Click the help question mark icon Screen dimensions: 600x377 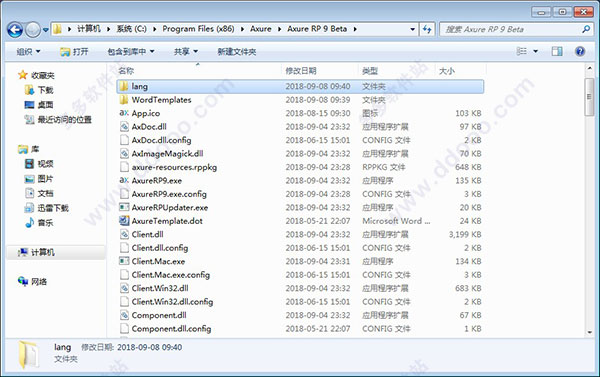(580, 51)
